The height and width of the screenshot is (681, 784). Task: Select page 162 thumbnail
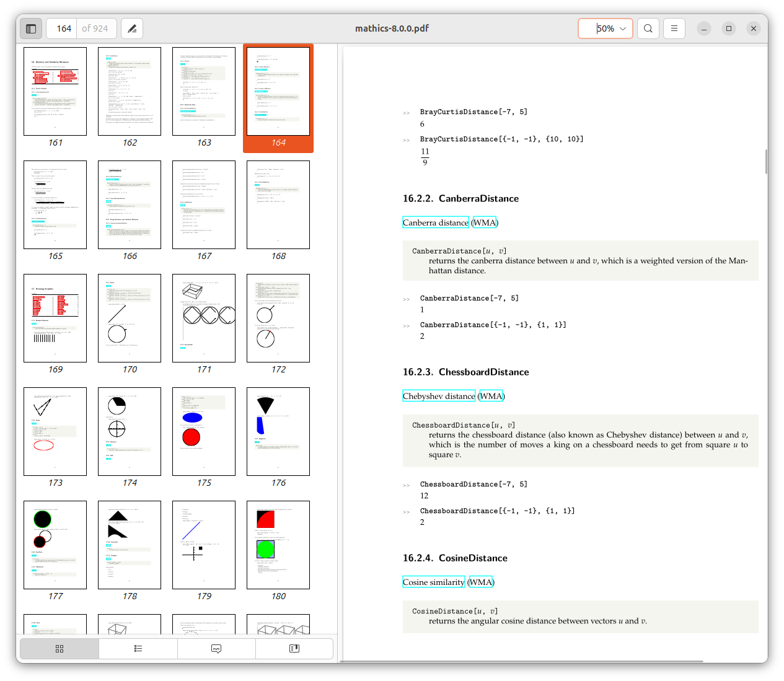(x=130, y=92)
